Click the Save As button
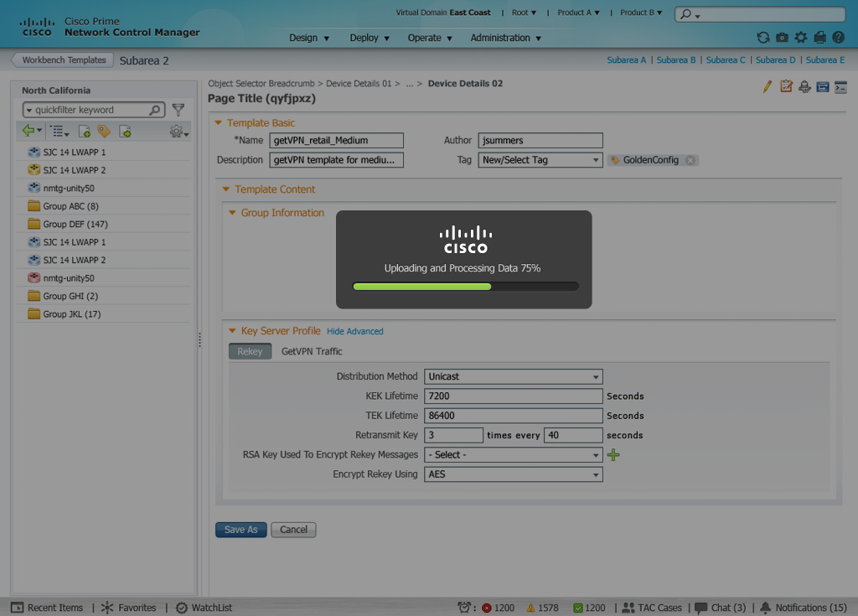858x616 pixels. click(240, 530)
